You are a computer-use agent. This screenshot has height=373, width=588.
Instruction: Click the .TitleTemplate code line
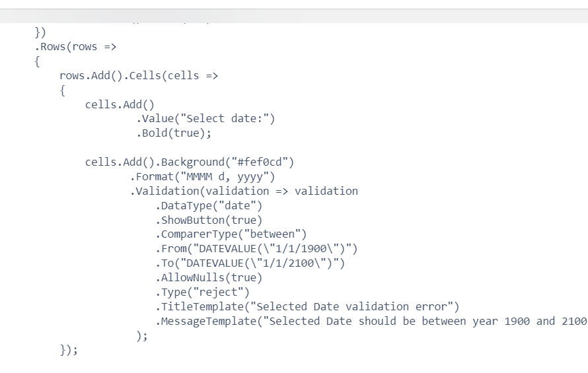pos(307,307)
